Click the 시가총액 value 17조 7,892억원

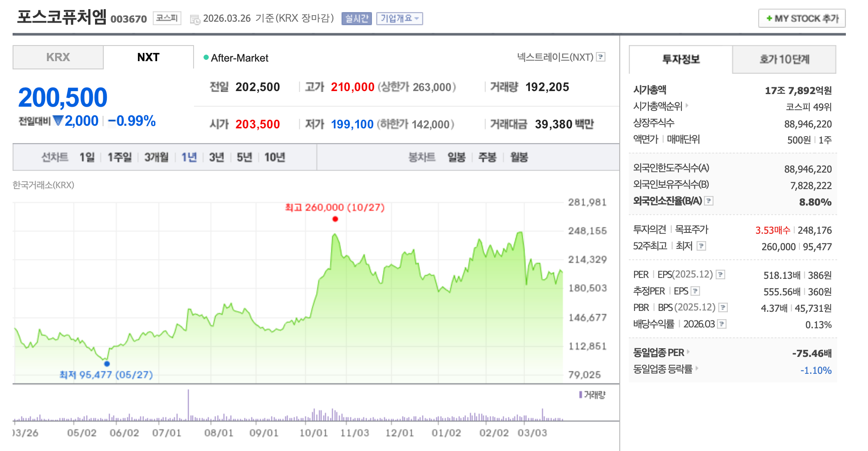(798, 91)
